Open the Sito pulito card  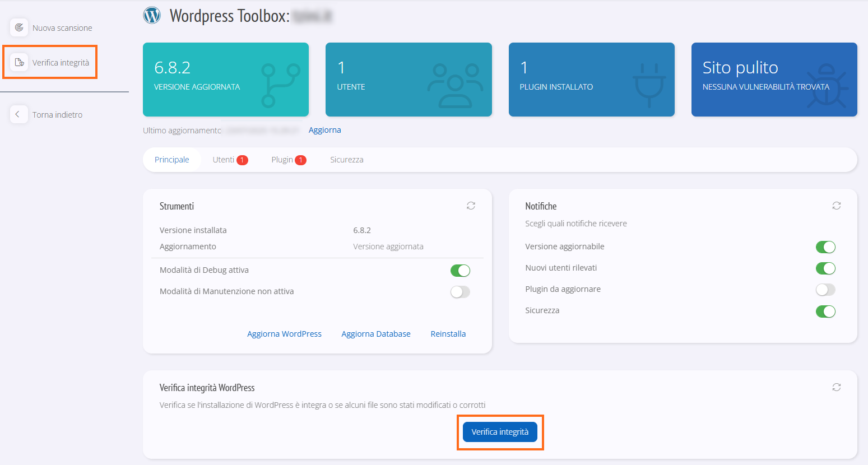[774, 80]
